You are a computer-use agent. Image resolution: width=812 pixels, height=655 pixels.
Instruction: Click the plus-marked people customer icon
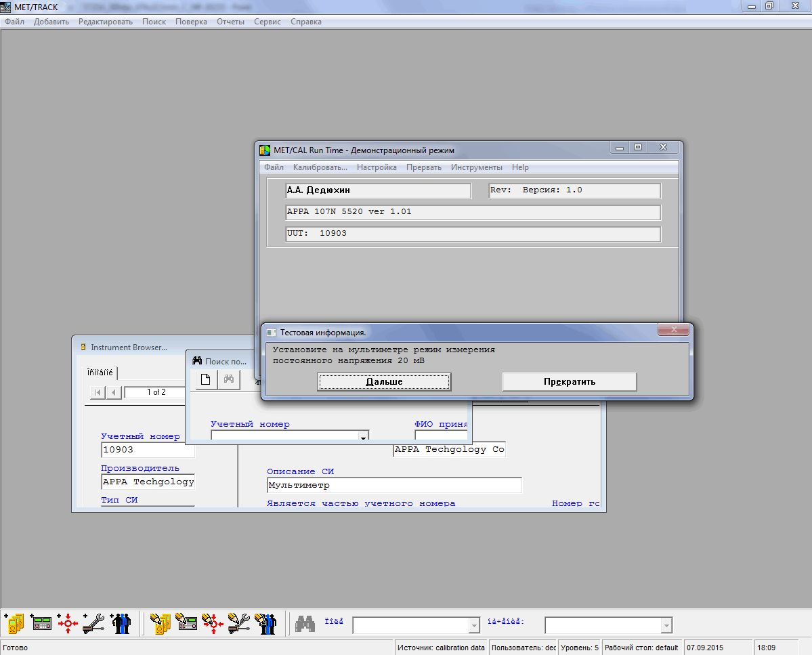(121, 623)
